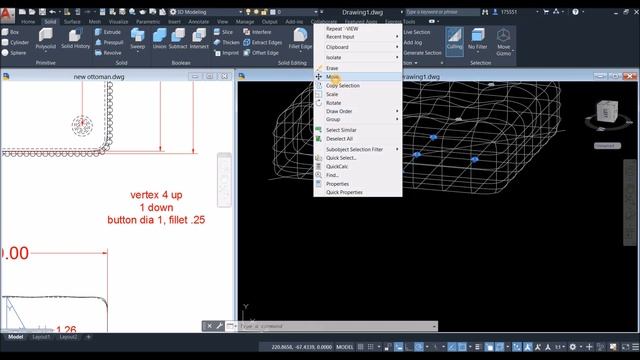This screenshot has height=360, width=640.
Task: Open the AutoCAD application menu button
Action: click(7, 15)
